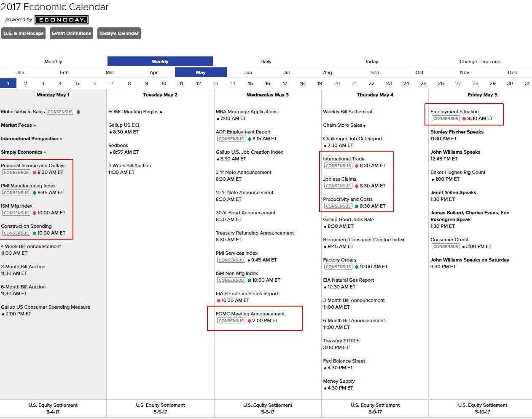This screenshot has width=532, height=419.
Task: Click red dot beside Employment Situation time
Action: click(464, 119)
